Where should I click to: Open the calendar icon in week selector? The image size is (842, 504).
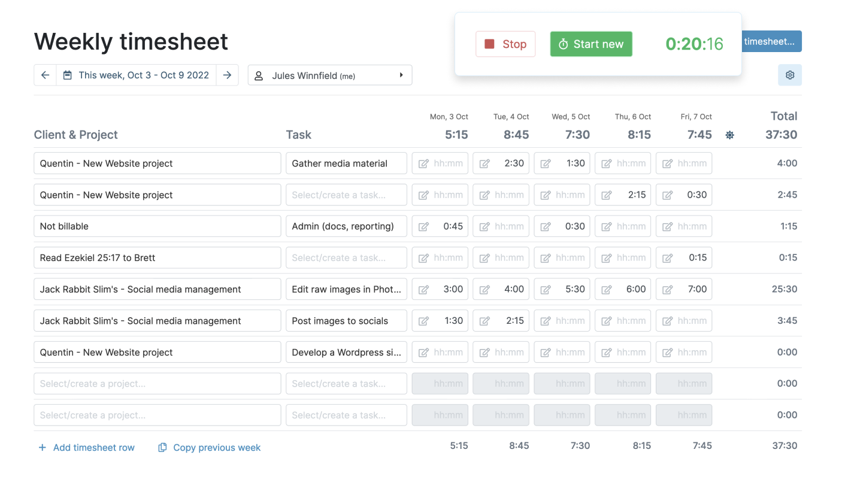click(68, 75)
